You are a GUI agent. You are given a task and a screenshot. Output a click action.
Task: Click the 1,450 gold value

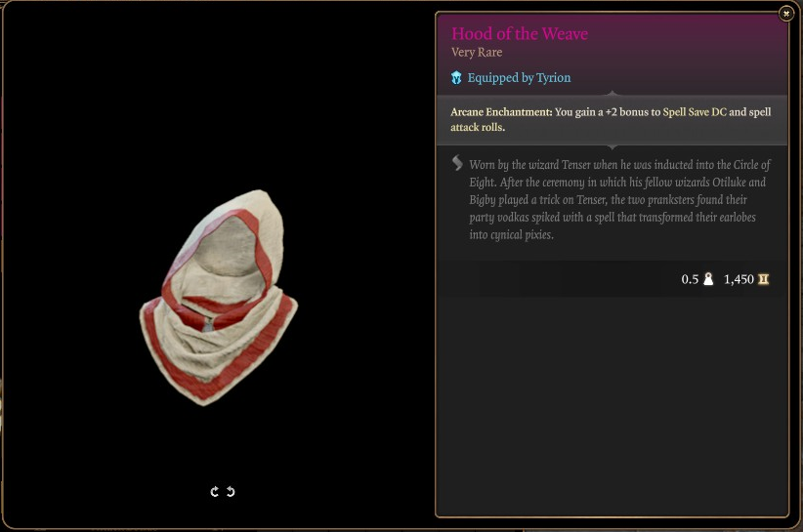(x=739, y=279)
